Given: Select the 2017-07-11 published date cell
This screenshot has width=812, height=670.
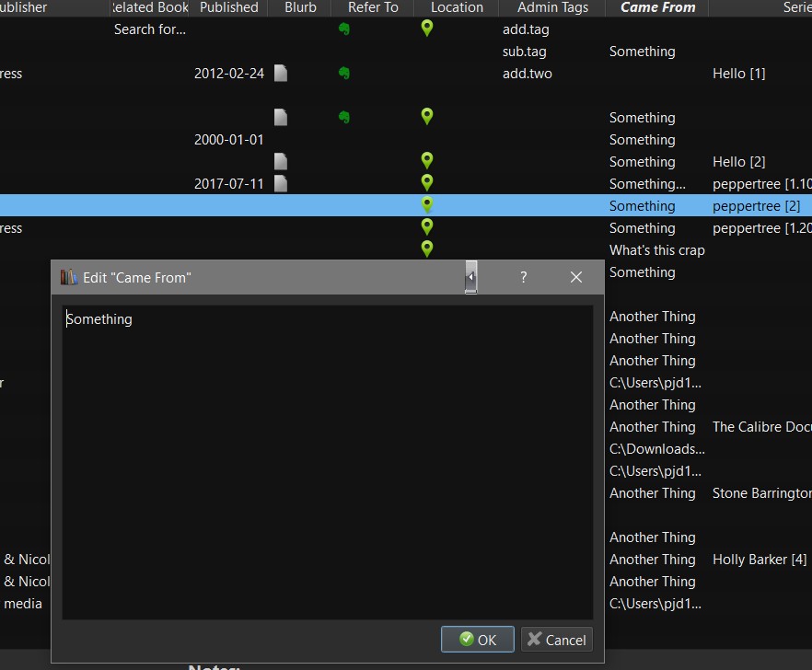Looking at the screenshot, I should (229, 184).
